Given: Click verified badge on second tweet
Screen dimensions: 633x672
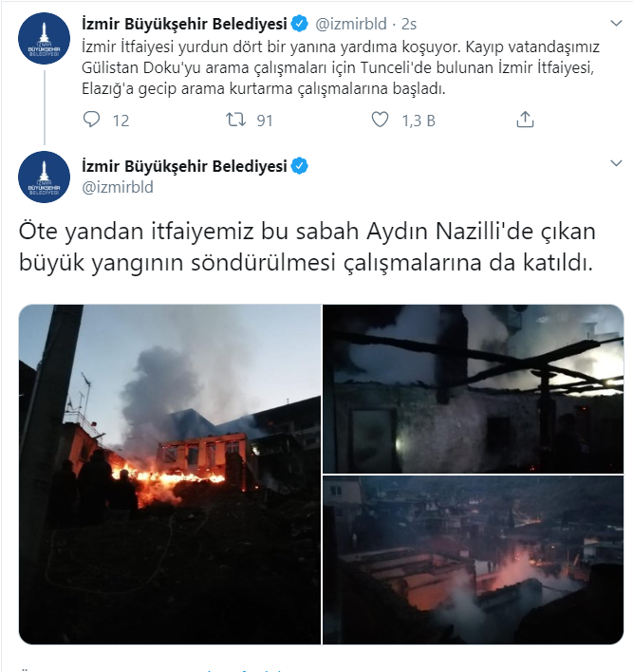Looking at the screenshot, I should point(300,166).
